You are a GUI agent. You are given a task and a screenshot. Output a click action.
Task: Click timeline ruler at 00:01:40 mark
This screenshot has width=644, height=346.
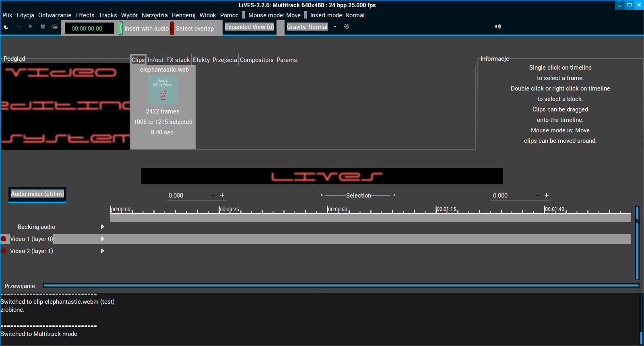coord(554,209)
